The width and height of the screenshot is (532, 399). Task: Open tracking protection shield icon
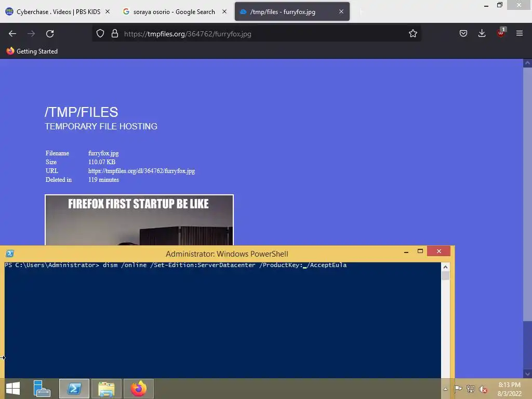[x=100, y=33]
